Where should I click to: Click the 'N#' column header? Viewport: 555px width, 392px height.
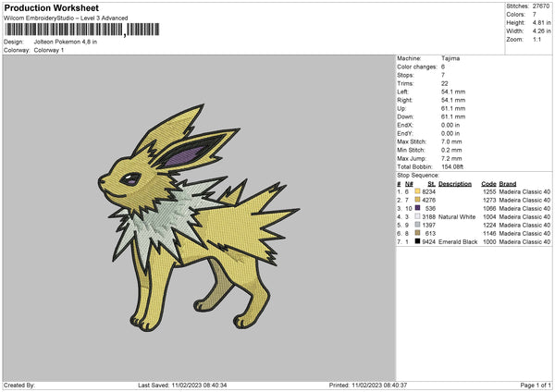tap(409, 184)
